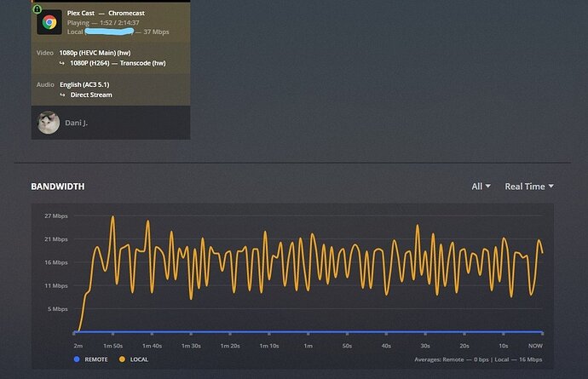Click the 21 Mbps axis label
Screen dimensions: 588x379
coord(56,239)
